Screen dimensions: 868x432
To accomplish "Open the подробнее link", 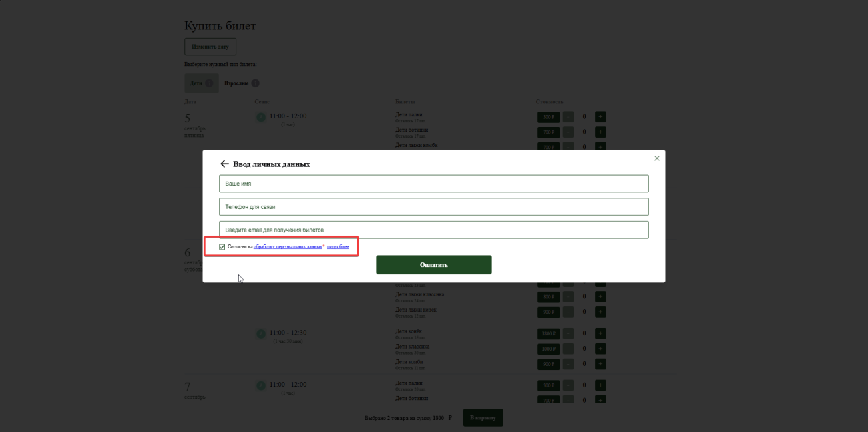I will coord(338,247).
